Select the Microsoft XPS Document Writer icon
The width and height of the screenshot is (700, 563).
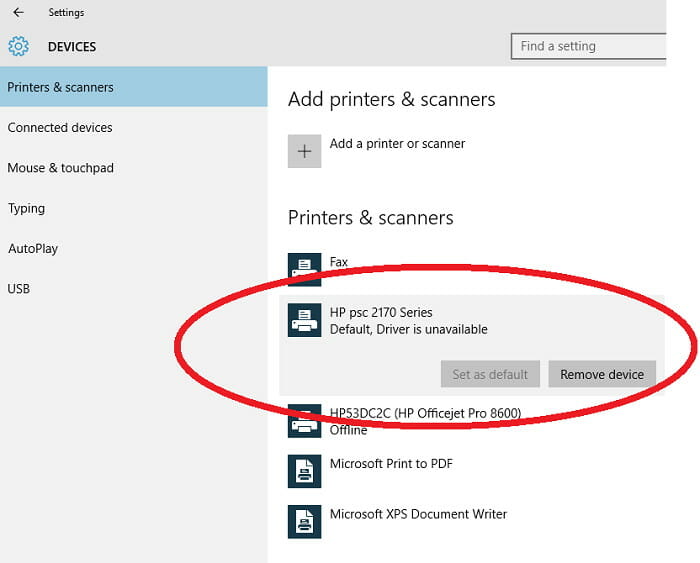(304, 522)
